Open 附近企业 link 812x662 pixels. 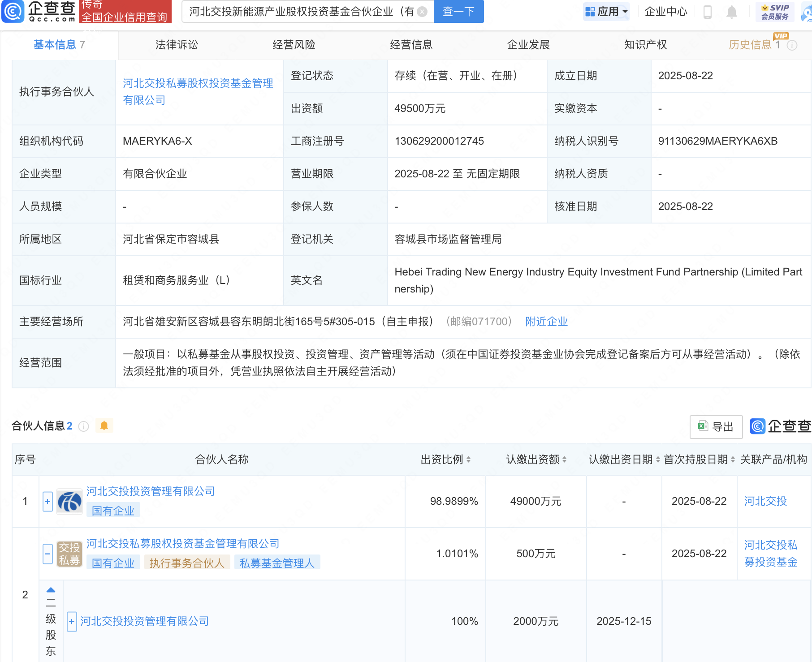click(547, 322)
